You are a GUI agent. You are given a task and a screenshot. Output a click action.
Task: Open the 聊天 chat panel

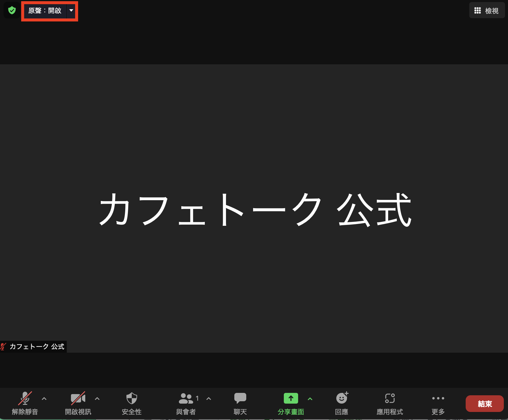240,404
